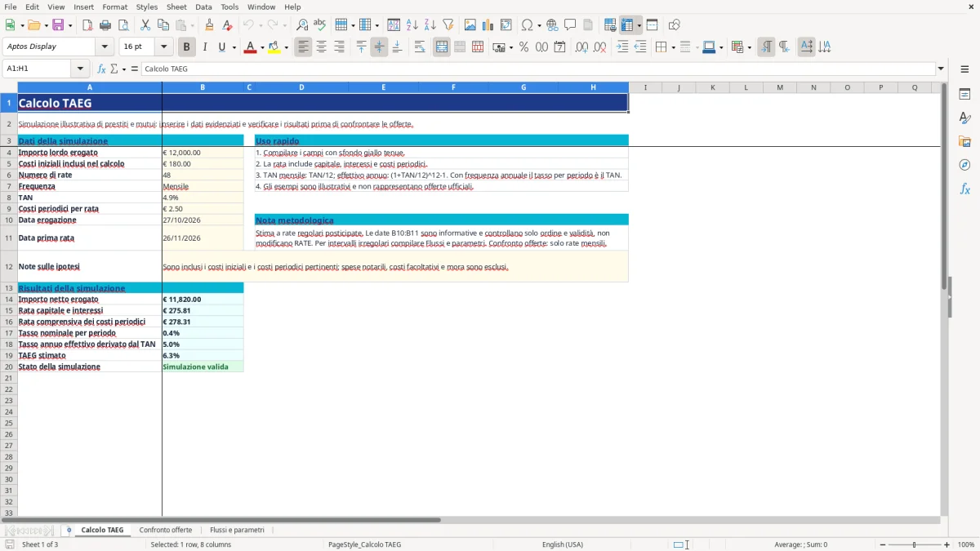Open the sidebar Properties deck
980x551 pixels.
click(964, 94)
